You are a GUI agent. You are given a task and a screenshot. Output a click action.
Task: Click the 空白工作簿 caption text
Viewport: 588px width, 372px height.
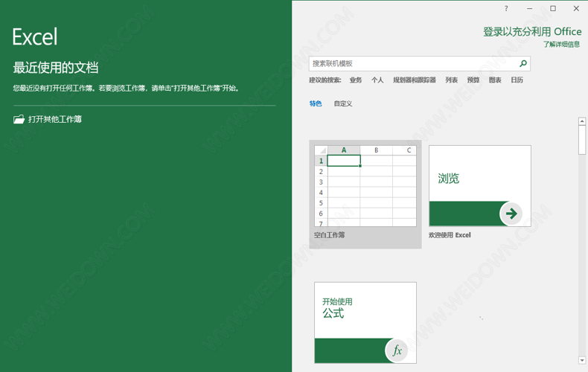(329, 235)
